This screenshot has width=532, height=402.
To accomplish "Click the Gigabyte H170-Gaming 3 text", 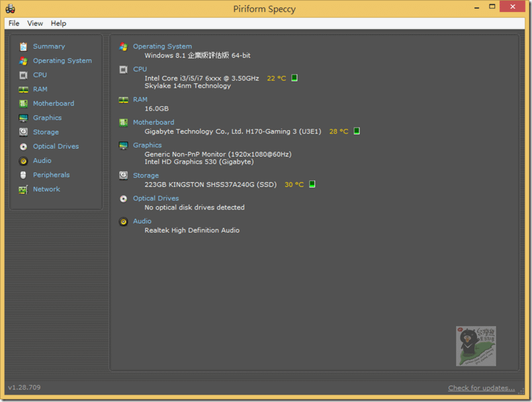I will [233, 132].
